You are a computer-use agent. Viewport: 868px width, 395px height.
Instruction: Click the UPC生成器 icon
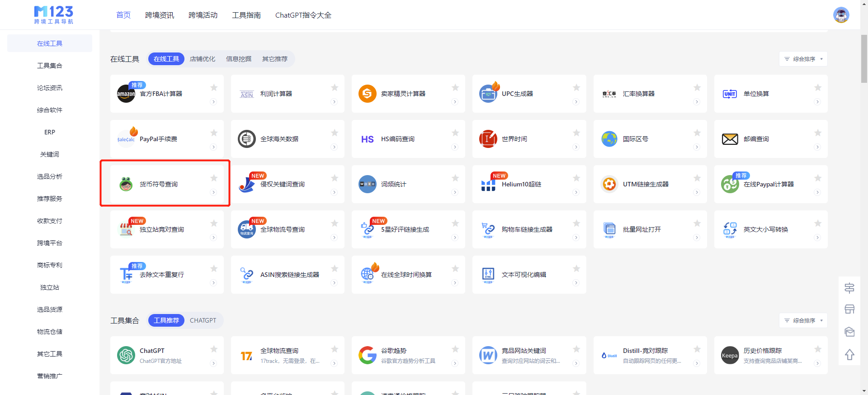[x=488, y=94]
